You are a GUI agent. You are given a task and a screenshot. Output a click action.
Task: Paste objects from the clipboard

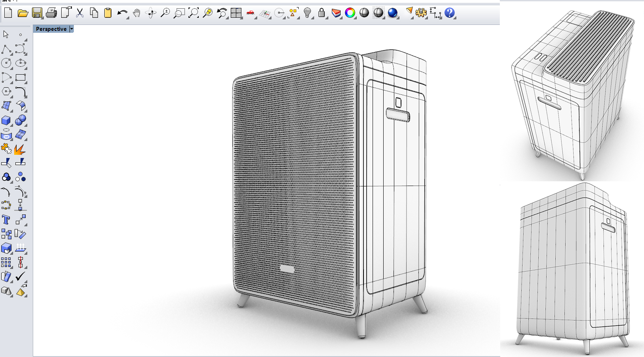pos(107,13)
